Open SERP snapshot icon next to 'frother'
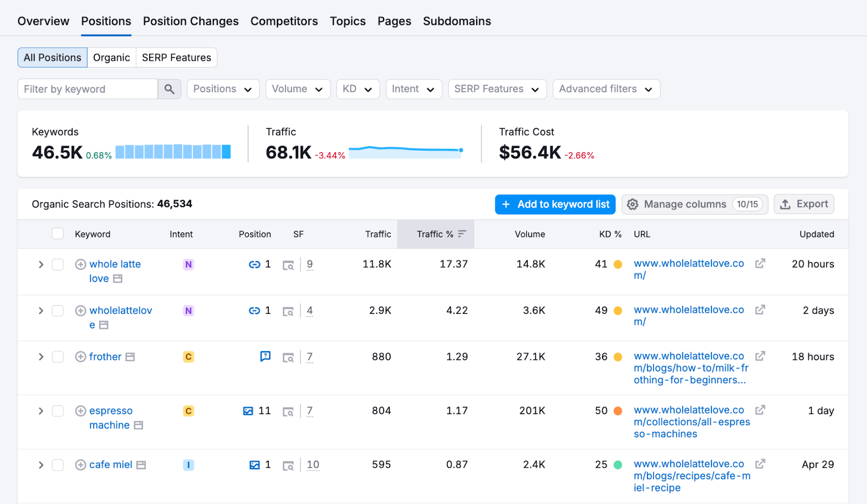This screenshot has height=504, width=867. coord(130,357)
